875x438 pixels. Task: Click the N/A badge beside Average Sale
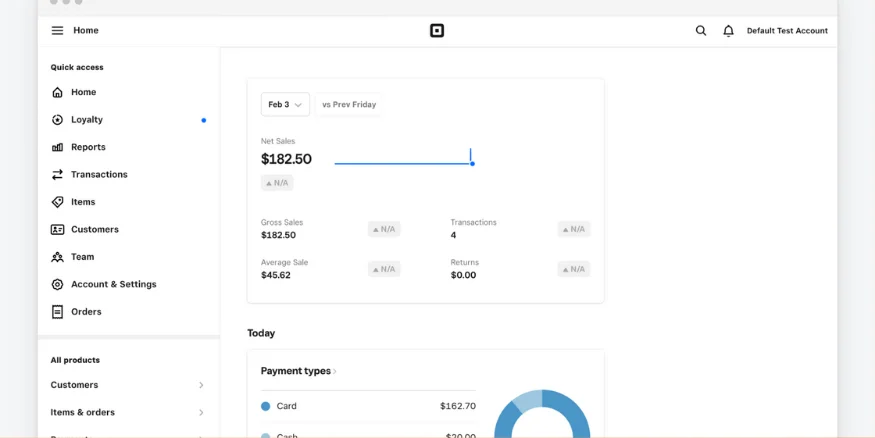(x=384, y=269)
